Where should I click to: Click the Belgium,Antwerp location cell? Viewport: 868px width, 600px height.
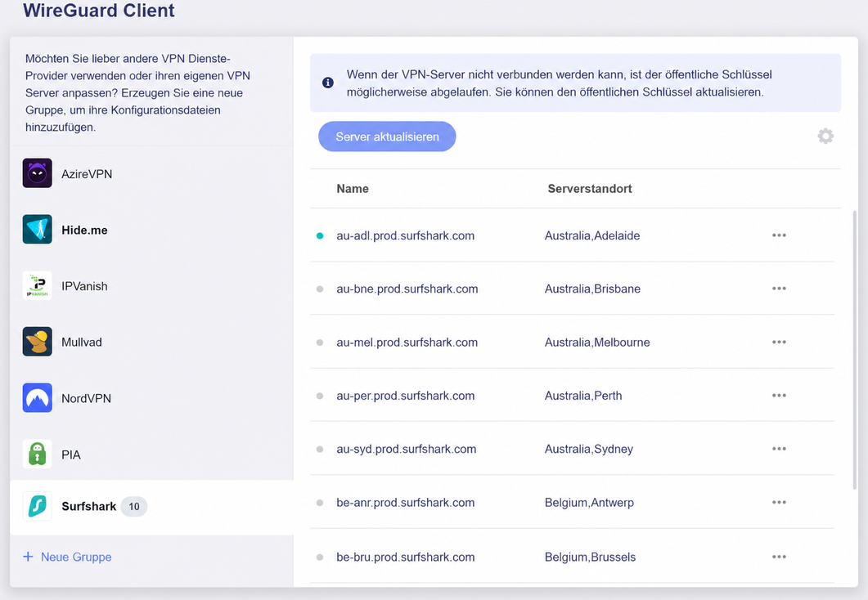pyautogui.click(x=589, y=503)
